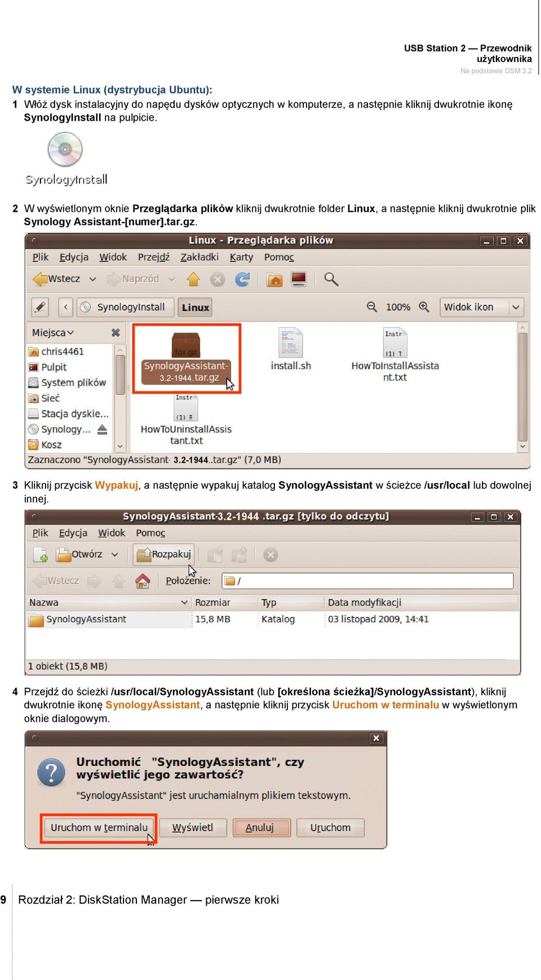Go back with Wstecz in file browser
The height and width of the screenshot is (980, 541).
(x=56, y=279)
